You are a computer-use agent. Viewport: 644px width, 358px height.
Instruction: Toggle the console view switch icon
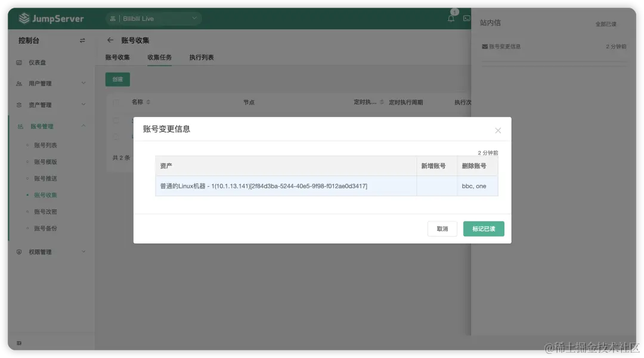82,41
